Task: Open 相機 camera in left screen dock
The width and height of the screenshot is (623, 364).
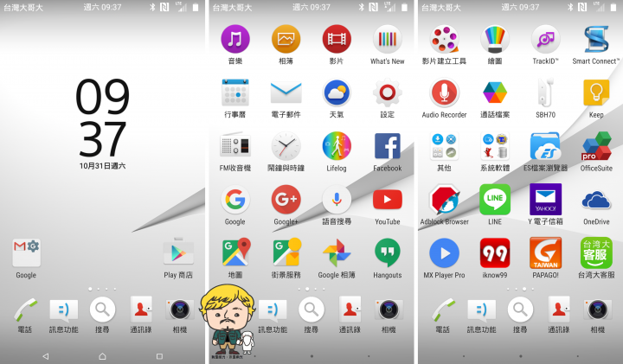Action: click(180, 310)
